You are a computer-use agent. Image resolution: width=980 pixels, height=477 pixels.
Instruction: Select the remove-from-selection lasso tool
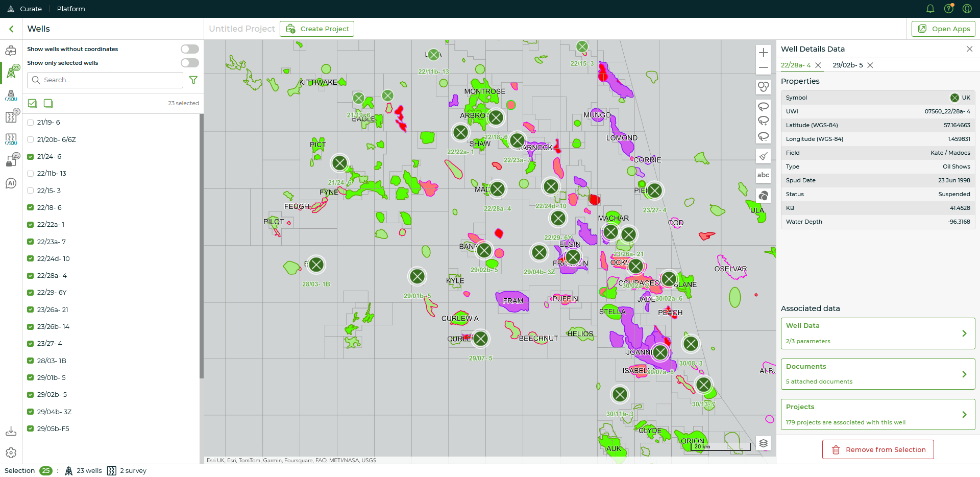point(764,136)
